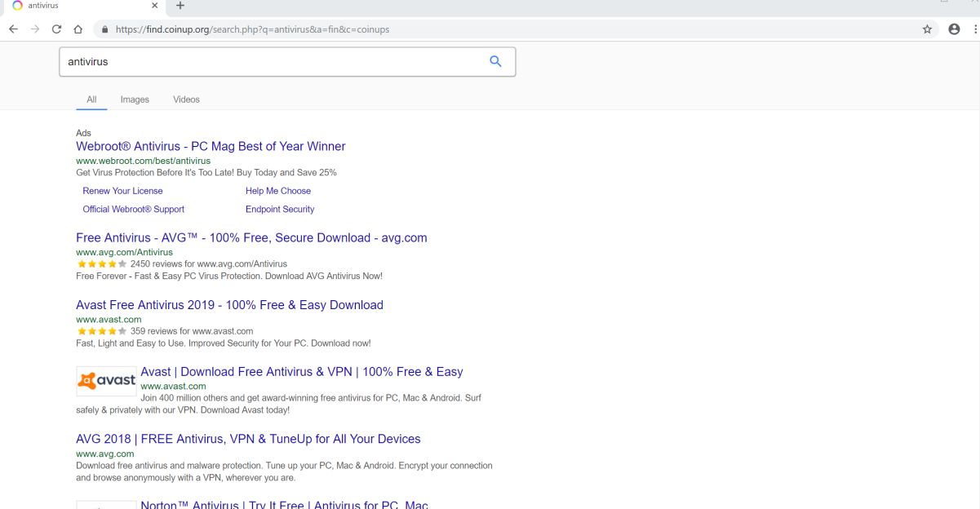
Task: Reload the current page
Action: [56, 29]
